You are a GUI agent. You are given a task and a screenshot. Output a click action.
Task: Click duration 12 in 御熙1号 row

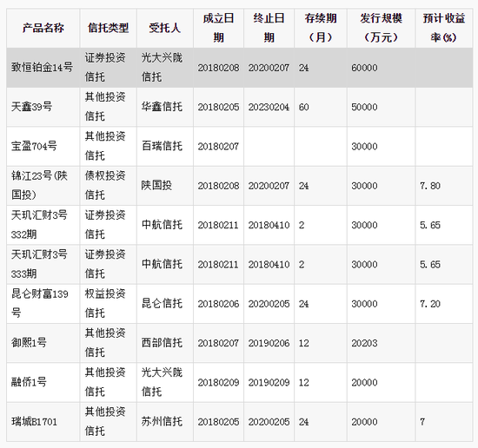pyautogui.click(x=303, y=343)
